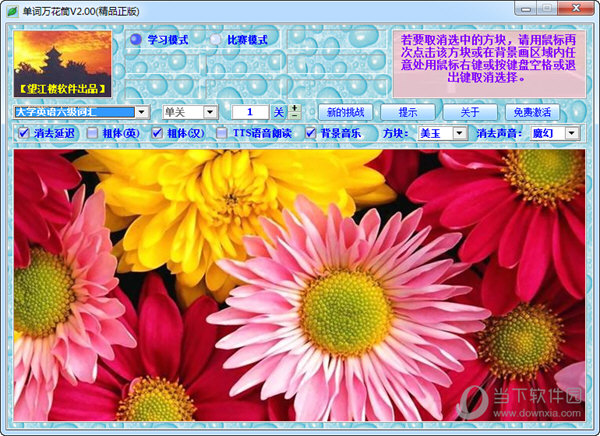The width and height of the screenshot is (600, 436).
Task: Decrease level with the minus stepper
Action: (294, 116)
